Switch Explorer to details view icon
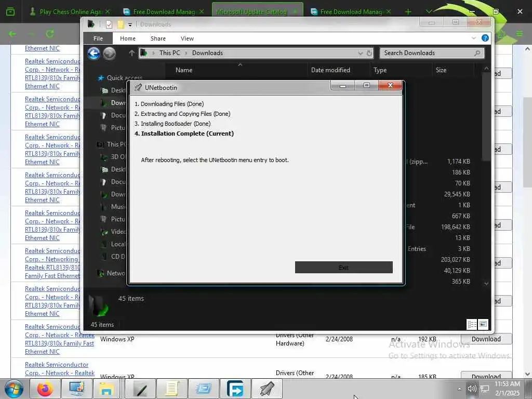The image size is (532, 399). (x=472, y=324)
